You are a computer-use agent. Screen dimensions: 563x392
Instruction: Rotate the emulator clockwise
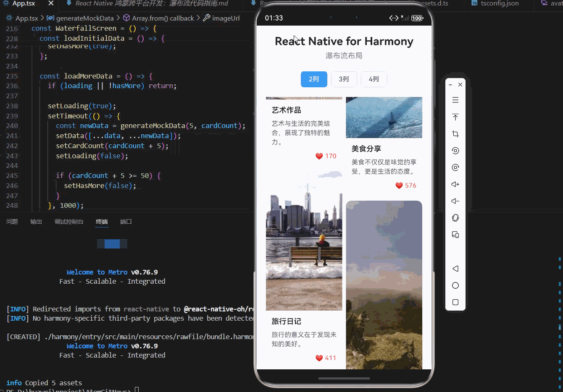coord(455,167)
